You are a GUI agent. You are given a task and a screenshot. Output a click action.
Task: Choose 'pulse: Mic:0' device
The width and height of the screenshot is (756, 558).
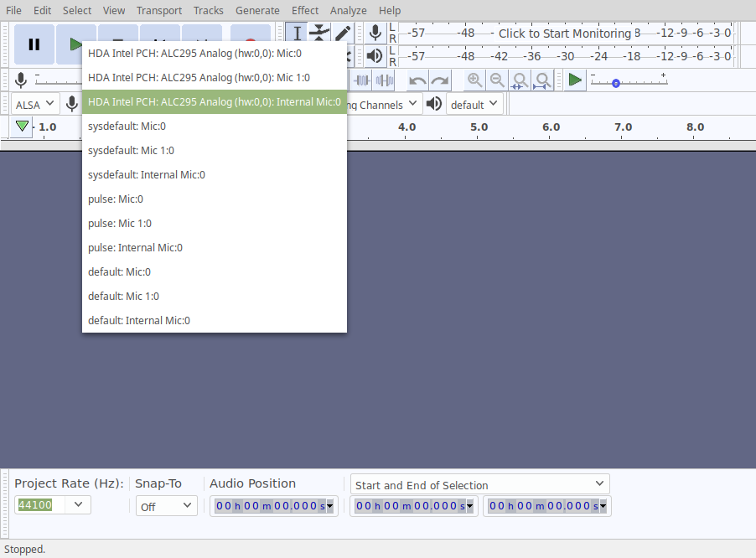(215, 199)
